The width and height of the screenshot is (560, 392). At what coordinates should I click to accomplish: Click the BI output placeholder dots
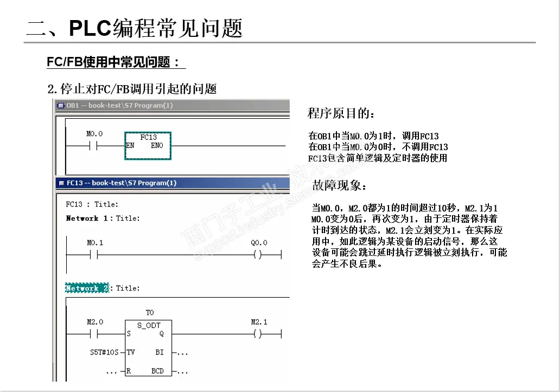coord(182,353)
